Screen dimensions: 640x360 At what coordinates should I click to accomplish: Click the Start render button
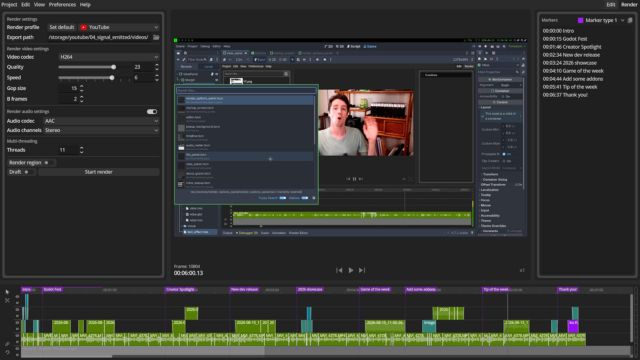[x=98, y=172]
